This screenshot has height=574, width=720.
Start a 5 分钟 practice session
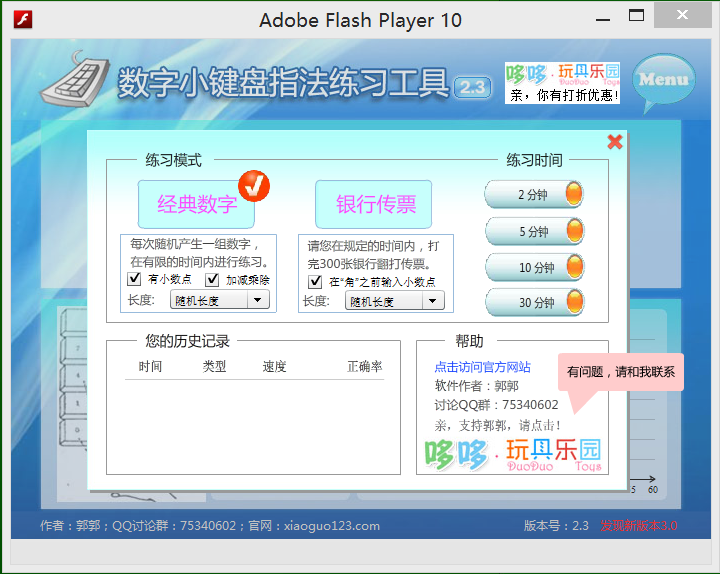(534, 231)
